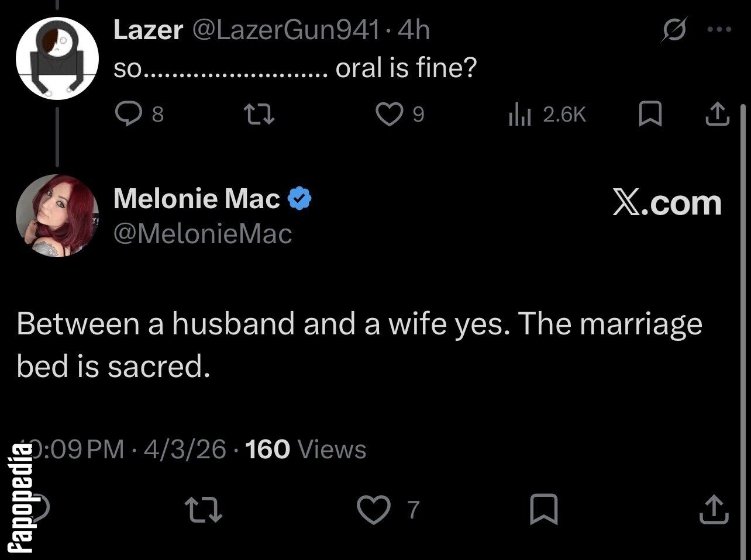Screen dimensions: 751x560
Task: Share Melonie Mac's tweet
Action: (x=714, y=509)
